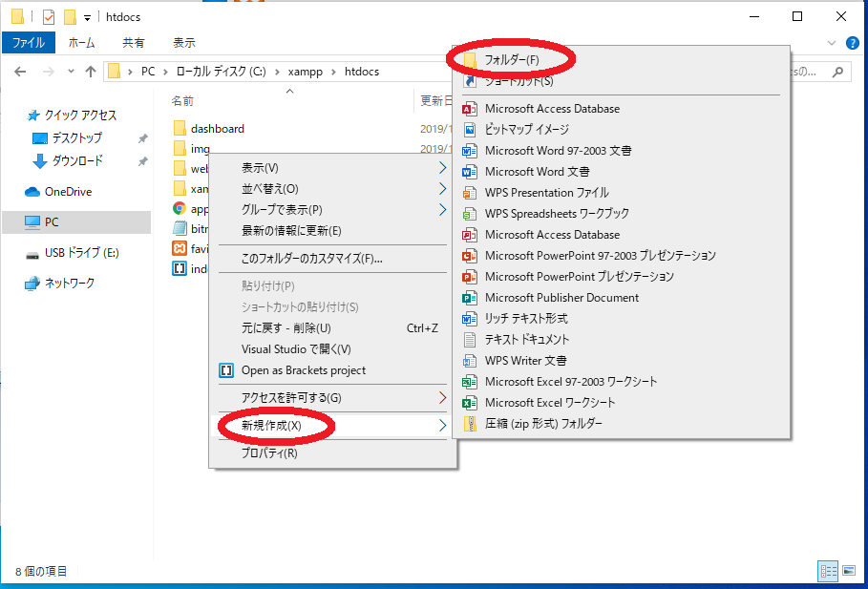Click xampp in the address bar
The image size is (868, 589).
point(306,72)
